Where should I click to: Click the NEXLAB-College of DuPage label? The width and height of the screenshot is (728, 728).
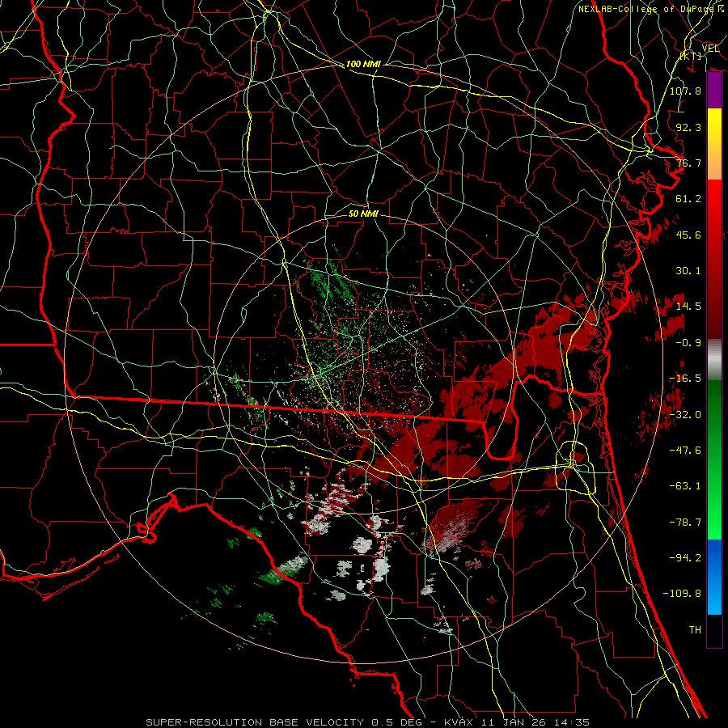[x=647, y=9]
